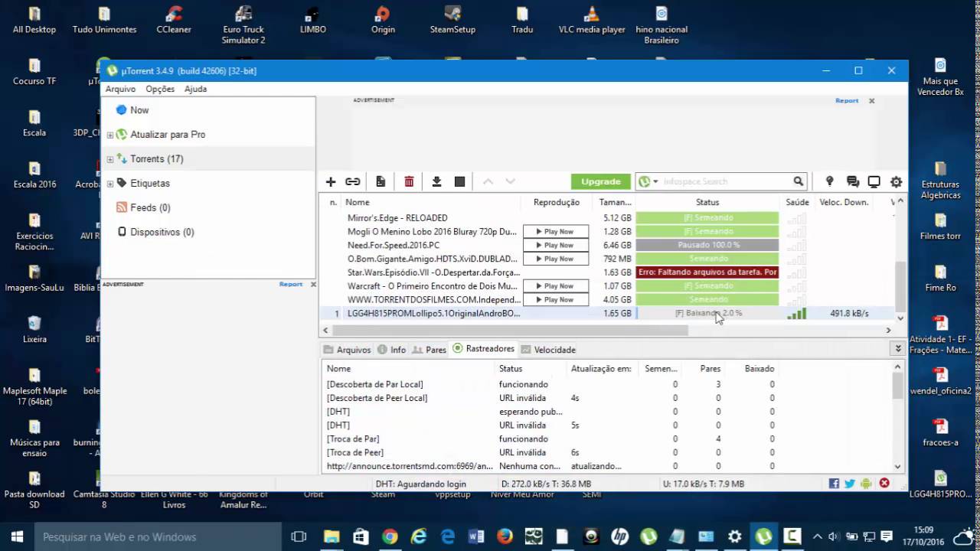Click the Facebook icon in status bar
The height and width of the screenshot is (551, 980).
[834, 484]
